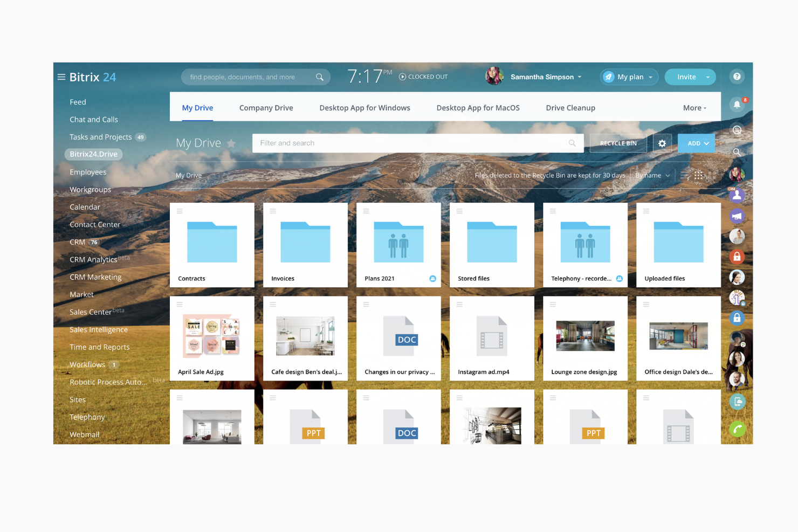Switch to Company Drive tab
The image size is (798, 532).
click(266, 108)
